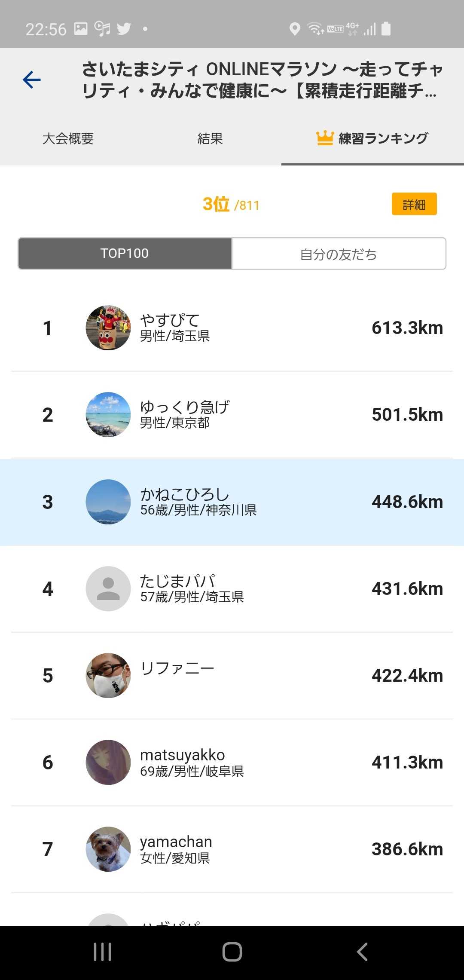Tap Android home button icon
Viewport: 464px width, 980px height.
[x=232, y=952]
